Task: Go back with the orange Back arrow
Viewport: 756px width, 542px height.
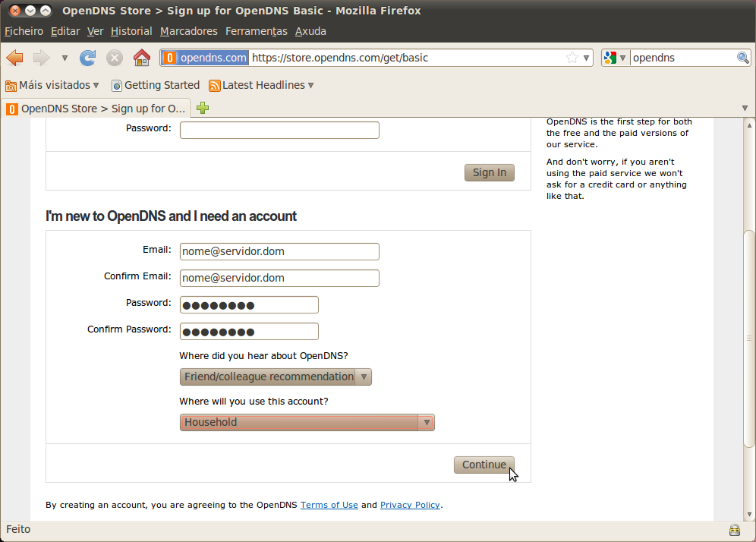Action: click(x=15, y=58)
